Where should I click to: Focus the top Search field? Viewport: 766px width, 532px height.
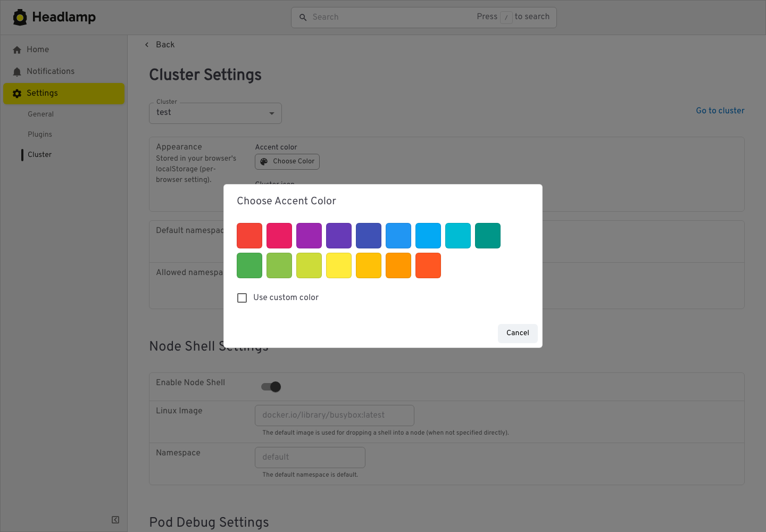pyautogui.click(x=424, y=18)
